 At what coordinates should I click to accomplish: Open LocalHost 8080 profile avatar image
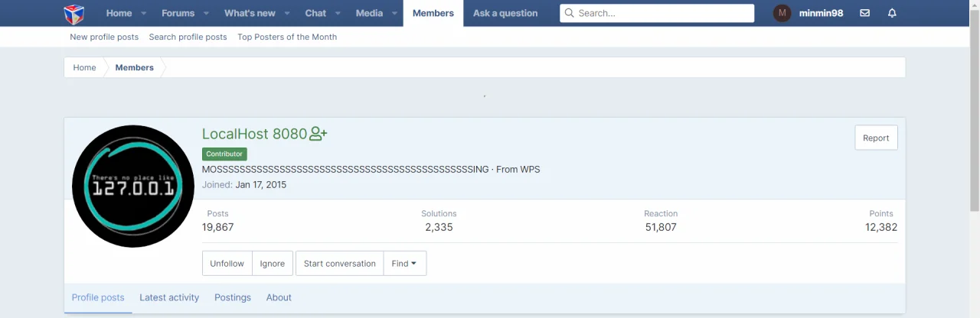[133, 187]
